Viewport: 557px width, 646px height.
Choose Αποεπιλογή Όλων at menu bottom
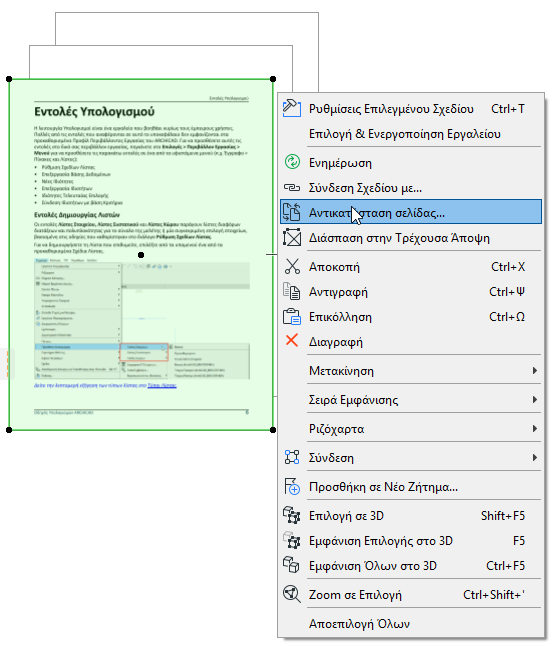411,624
